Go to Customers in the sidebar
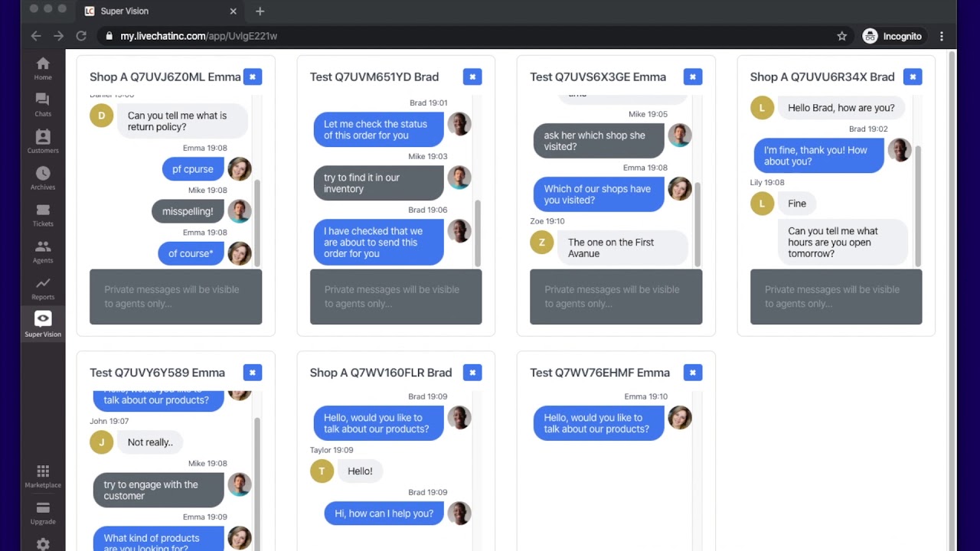The width and height of the screenshot is (980, 551). (43, 142)
